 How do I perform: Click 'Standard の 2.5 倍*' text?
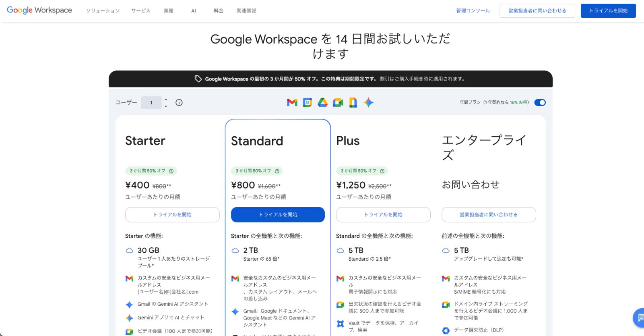pos(369,259)
